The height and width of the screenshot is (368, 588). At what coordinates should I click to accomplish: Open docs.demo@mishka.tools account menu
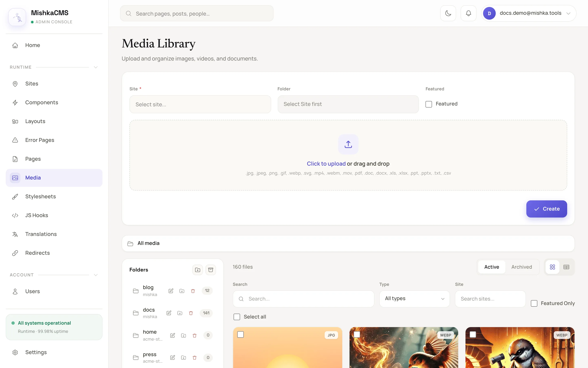click(x=528, y=13)
